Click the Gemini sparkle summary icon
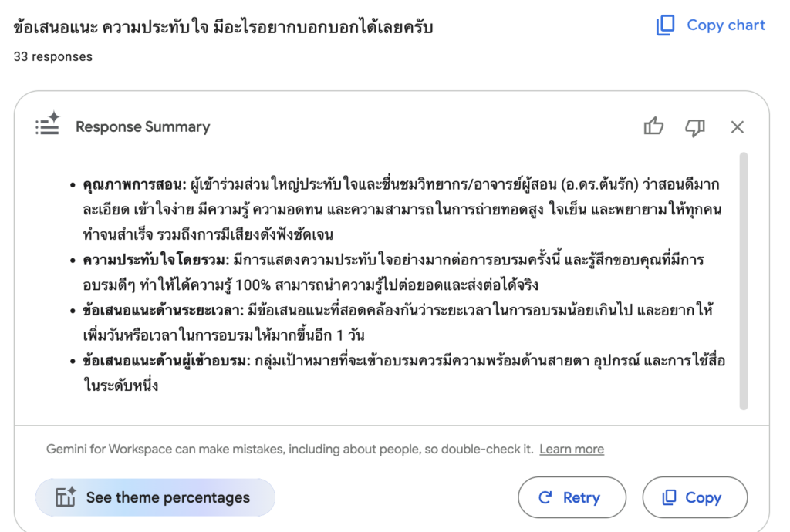The image size is (790, 532). pyautogui.click(x=46, y=126)
